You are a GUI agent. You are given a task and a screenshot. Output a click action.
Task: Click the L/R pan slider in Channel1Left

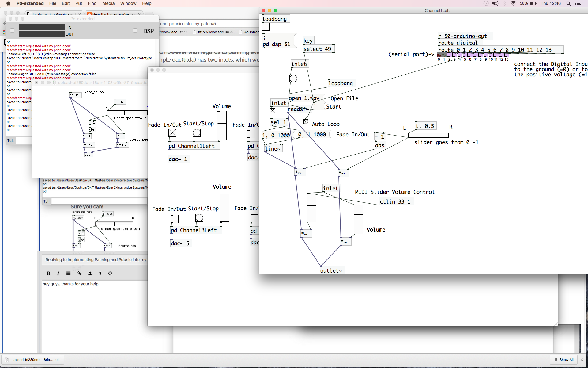click(x=428, y=135)
